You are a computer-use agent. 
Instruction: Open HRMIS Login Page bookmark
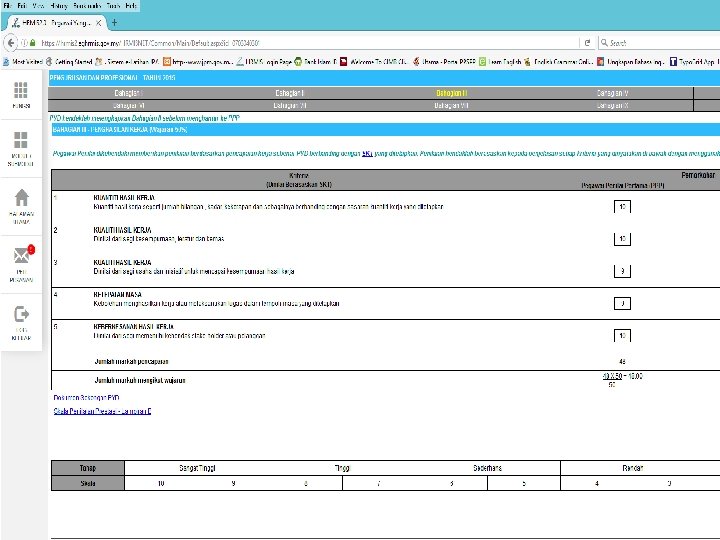tap(264, 62)
